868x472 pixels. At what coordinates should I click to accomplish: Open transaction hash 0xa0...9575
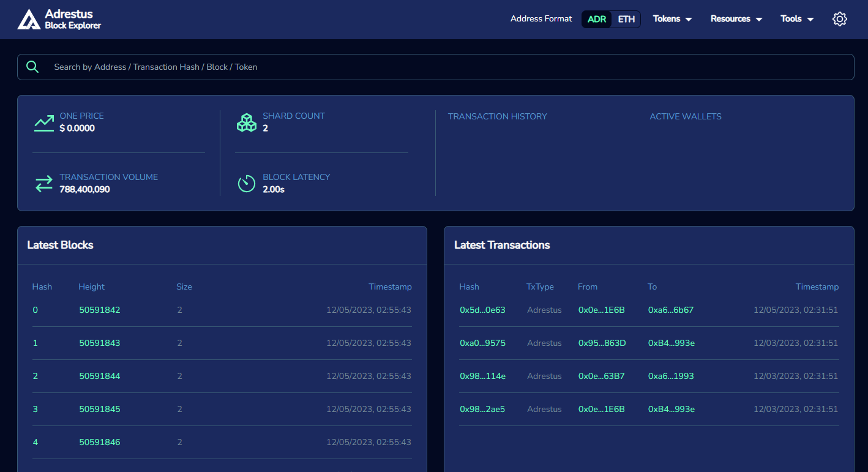tap(482, 343)
